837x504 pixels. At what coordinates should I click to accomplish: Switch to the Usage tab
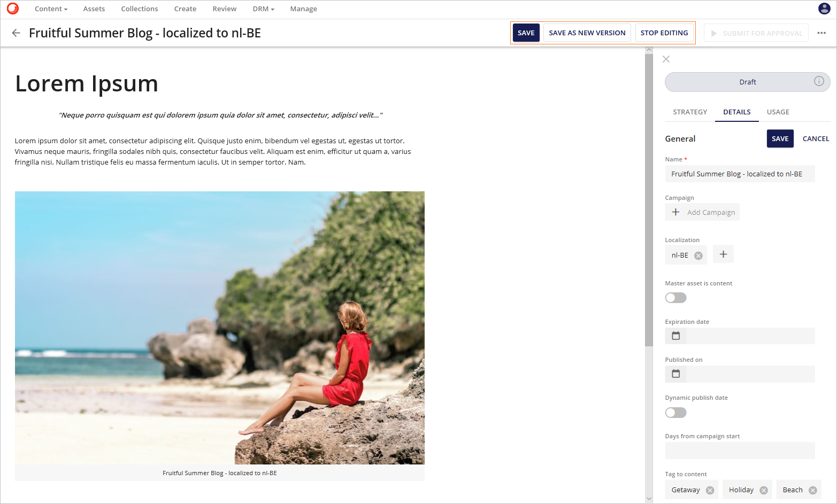pos(778,112)
